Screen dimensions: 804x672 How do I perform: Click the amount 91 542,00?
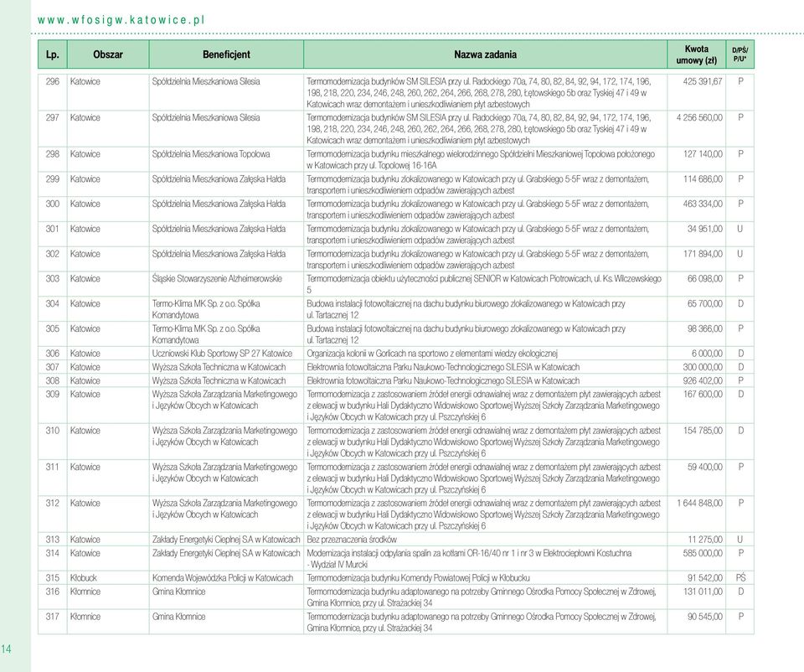(x=705, y=579)
